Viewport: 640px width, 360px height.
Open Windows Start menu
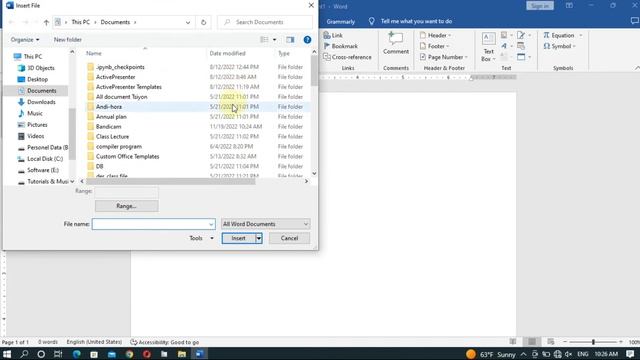[x=7, y=354]
